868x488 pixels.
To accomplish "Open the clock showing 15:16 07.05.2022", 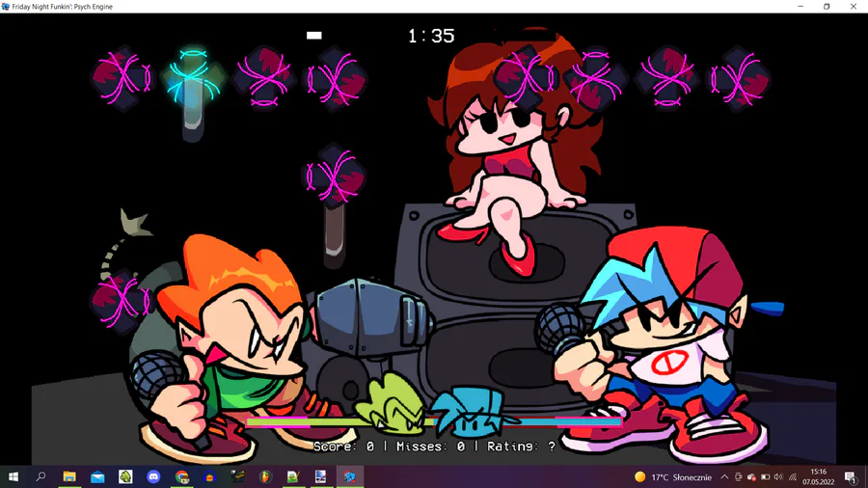I will (x=819, y=477).
